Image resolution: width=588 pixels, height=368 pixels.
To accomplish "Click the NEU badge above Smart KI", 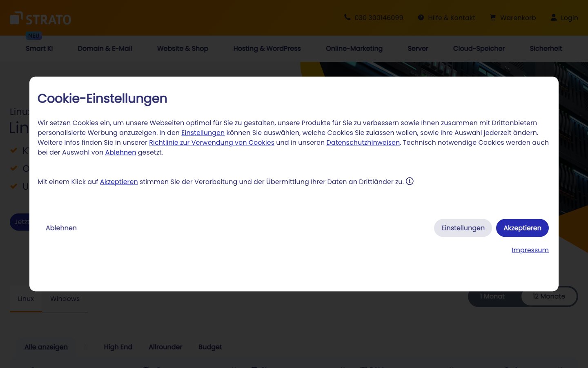I will [34, 36].
